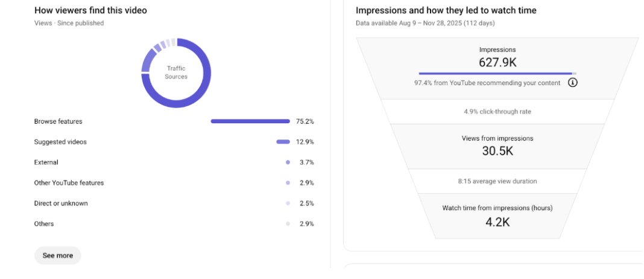
Task: Click the Direct or unknown 2.5% dot
Action: 288,204
